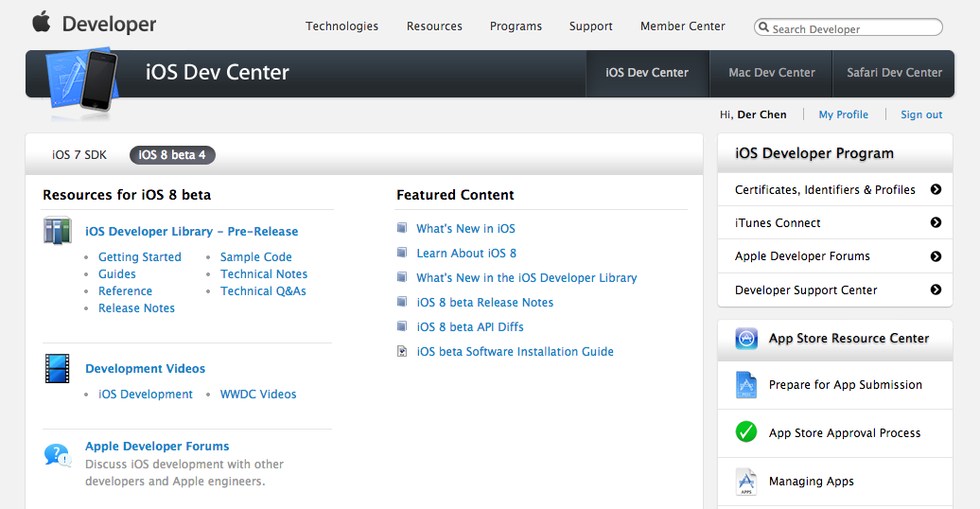
Task: Click the Sign out link
Action: tap(920, 114)
